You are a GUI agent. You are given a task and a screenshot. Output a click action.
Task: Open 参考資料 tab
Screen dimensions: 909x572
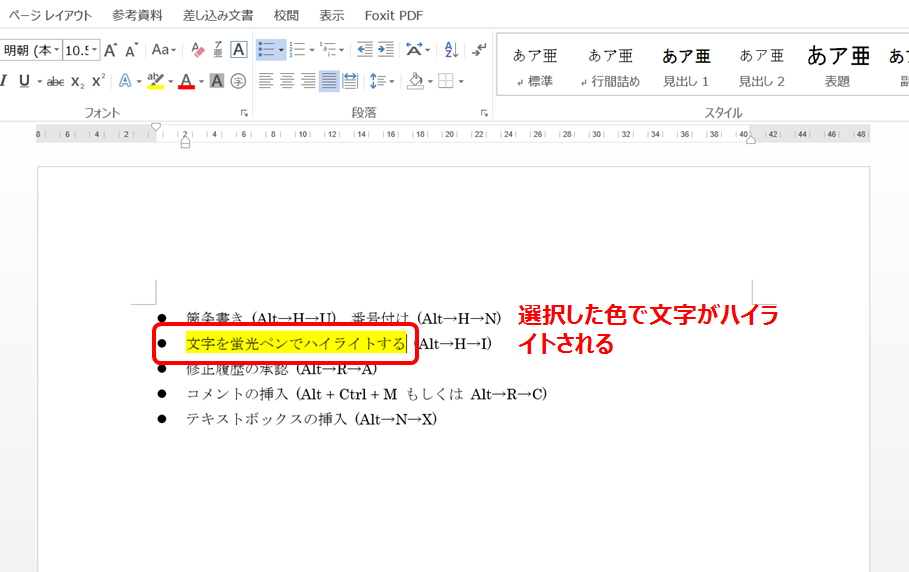[x=137, y=16]
